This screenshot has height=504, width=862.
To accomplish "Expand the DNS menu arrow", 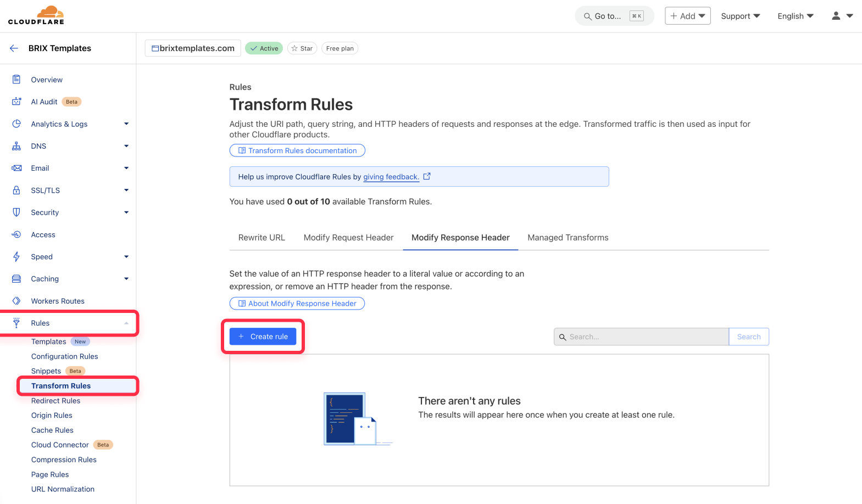I will pyautogui.click(x=126, y=146).
